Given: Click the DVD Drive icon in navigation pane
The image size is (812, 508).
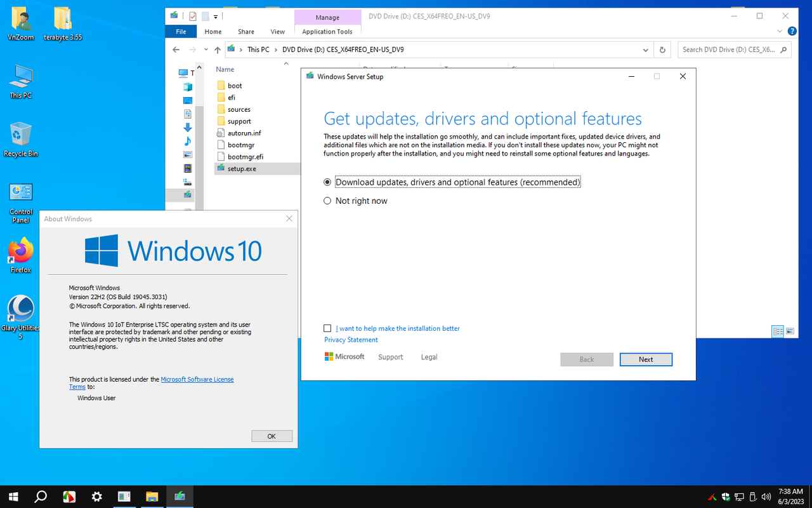Looking at the screenshot, I should [188, 194].
